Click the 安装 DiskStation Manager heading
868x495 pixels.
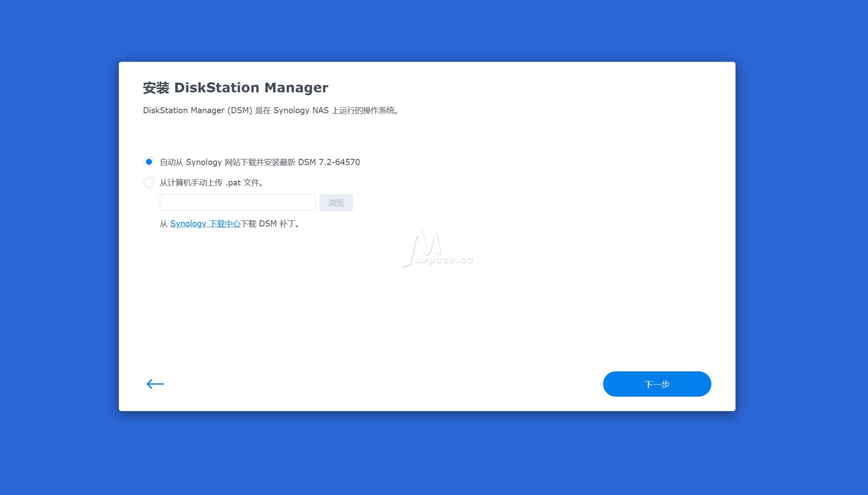[236, 88]
